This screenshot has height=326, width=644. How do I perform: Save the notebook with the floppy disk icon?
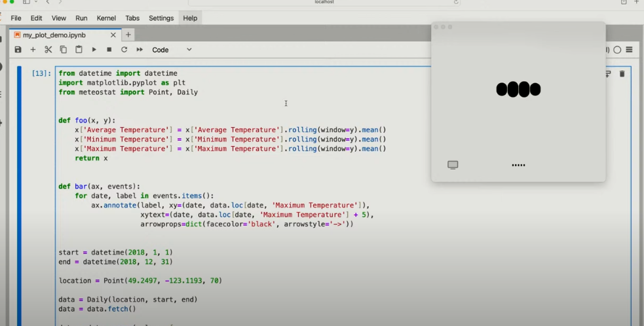pyautogui.click(x=18, y=50)
